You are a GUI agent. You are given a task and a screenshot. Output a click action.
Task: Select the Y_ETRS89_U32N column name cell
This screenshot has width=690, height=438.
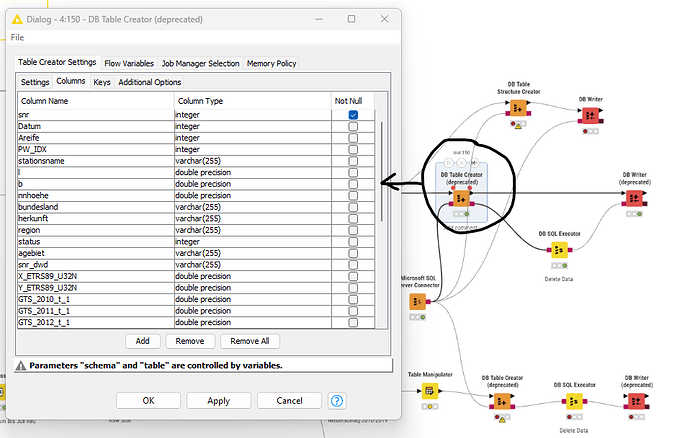tap(96, 288)
